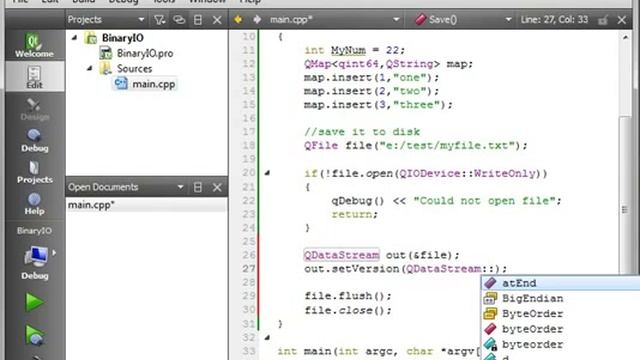Viewport: 640px width, 360px height.
Task: Click the editor split icon near line info
Action: 603,20
